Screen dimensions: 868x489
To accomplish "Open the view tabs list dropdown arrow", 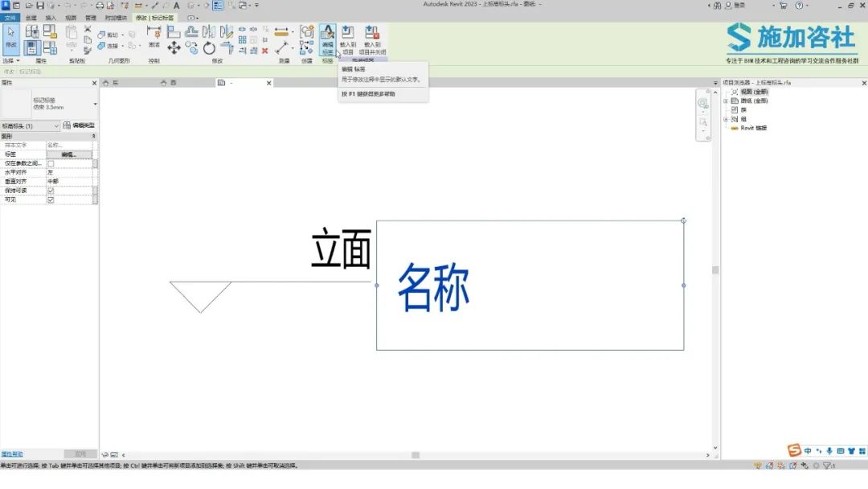I will (x=715, y=83).
